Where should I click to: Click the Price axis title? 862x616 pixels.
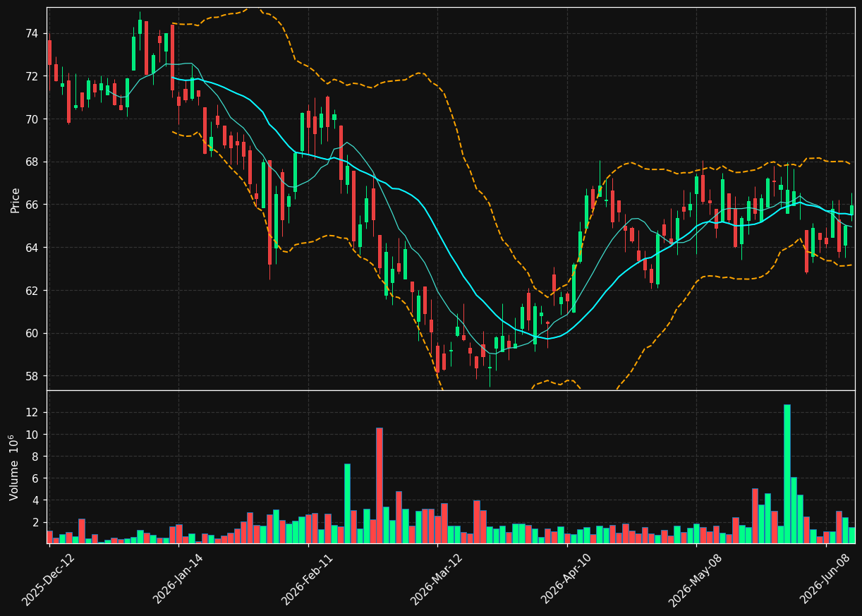16,200
